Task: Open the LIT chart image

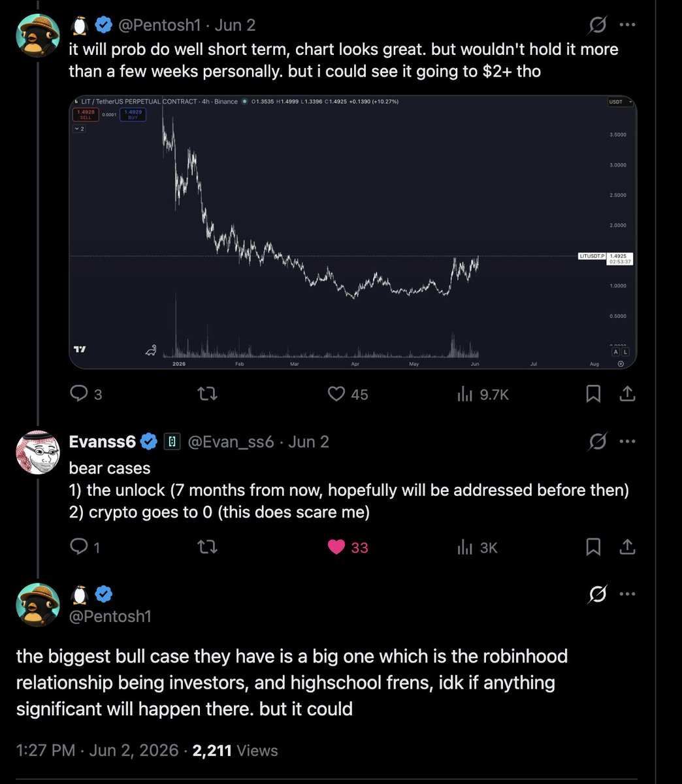Action: click(353, 233)
